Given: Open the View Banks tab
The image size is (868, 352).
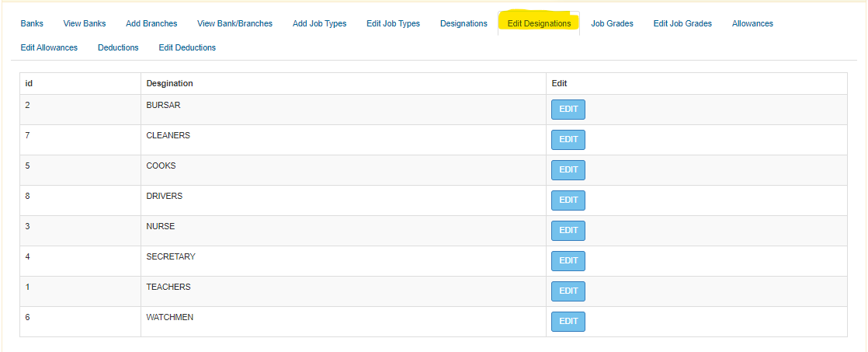Looking at the screenshot, I should (x=85, y=23).
